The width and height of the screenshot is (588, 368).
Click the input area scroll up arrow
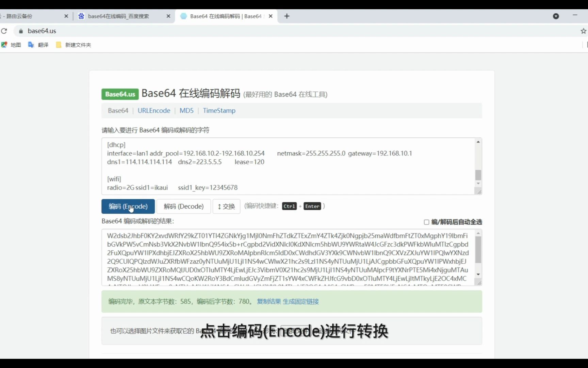tap(478, 142)
